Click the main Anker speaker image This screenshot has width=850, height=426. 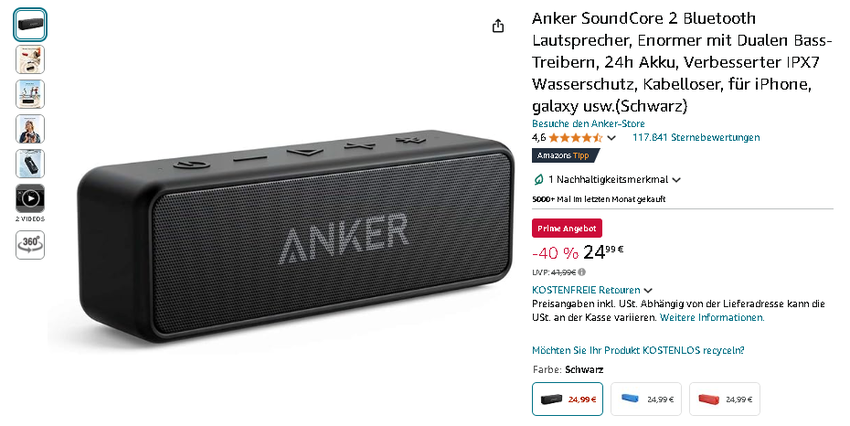(295, 236)
